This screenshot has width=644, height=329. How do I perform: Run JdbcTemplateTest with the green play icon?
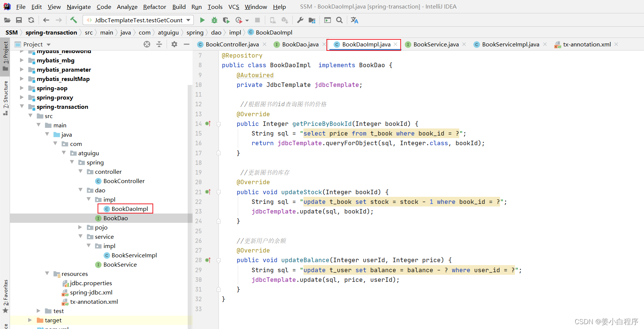202,20
